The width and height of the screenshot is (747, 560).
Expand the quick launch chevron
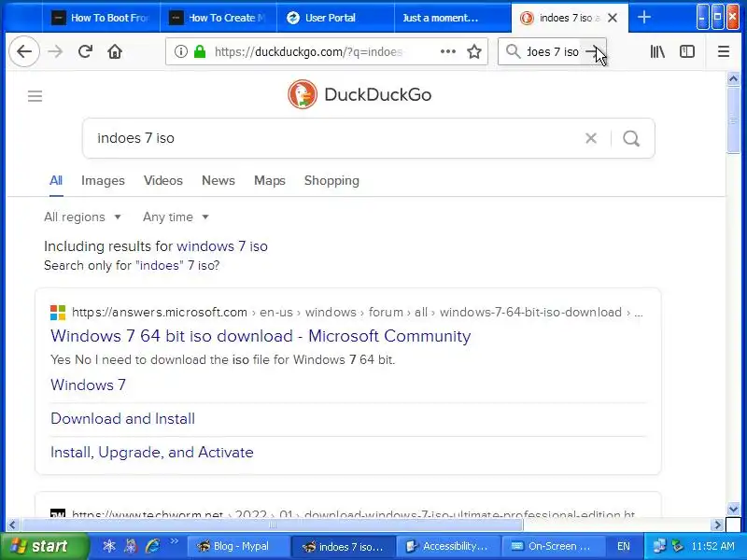tap(175, 541)
